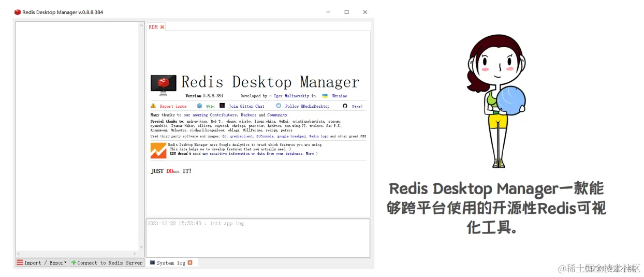Click the orange Google Analytics icon

(x=158, y=150)
